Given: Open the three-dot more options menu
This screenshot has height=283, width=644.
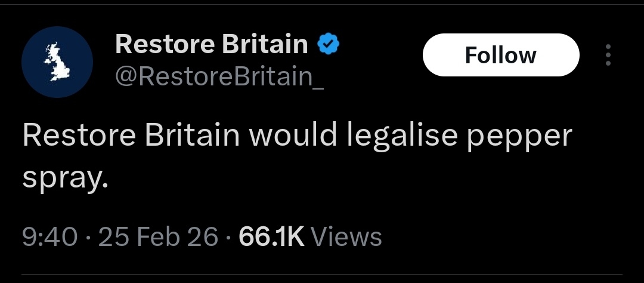Looking at the screenshot, I should (608, 56).
